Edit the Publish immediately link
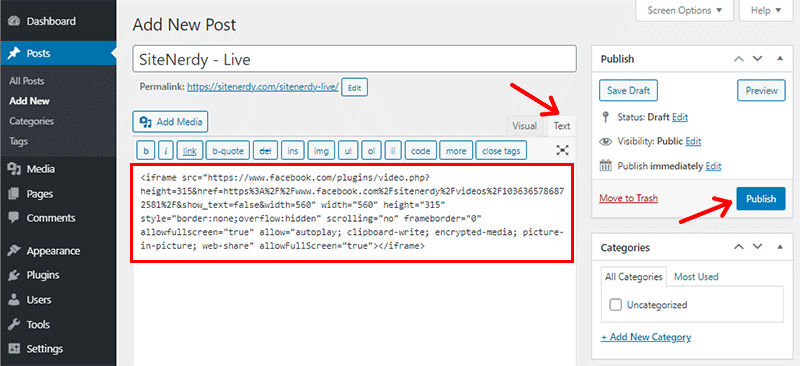Image resolution: width=800 pixels, height=366 pixels. click(713, 166)
